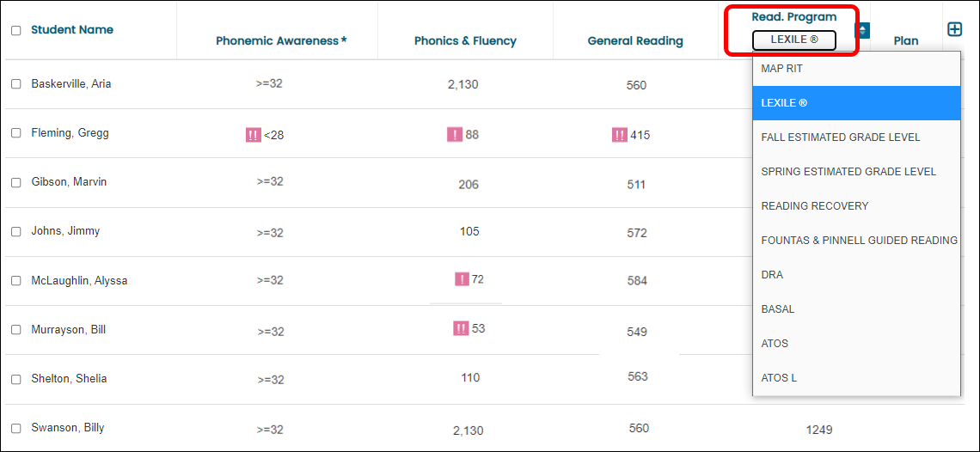Click the alert icon beside score 88

click(455, 134)
